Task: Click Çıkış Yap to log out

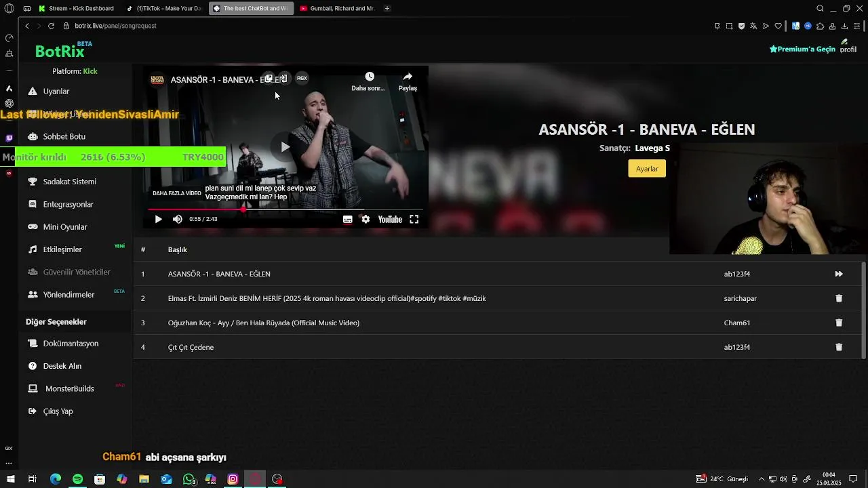Action: click(58, 411)
